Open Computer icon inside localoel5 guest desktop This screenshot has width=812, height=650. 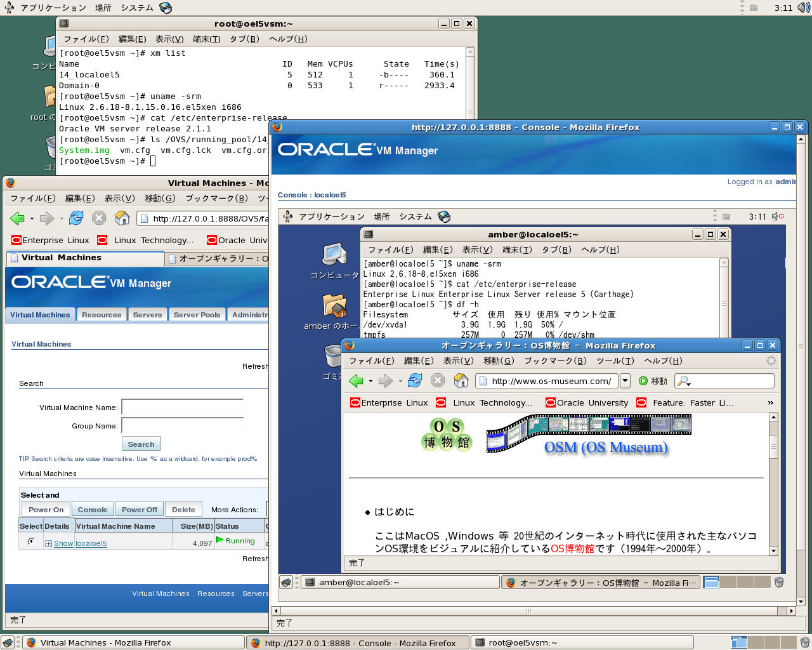coord(334,255)
